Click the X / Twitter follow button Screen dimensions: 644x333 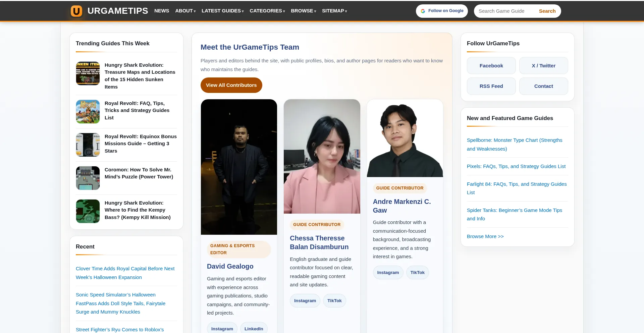coord(544,66)
